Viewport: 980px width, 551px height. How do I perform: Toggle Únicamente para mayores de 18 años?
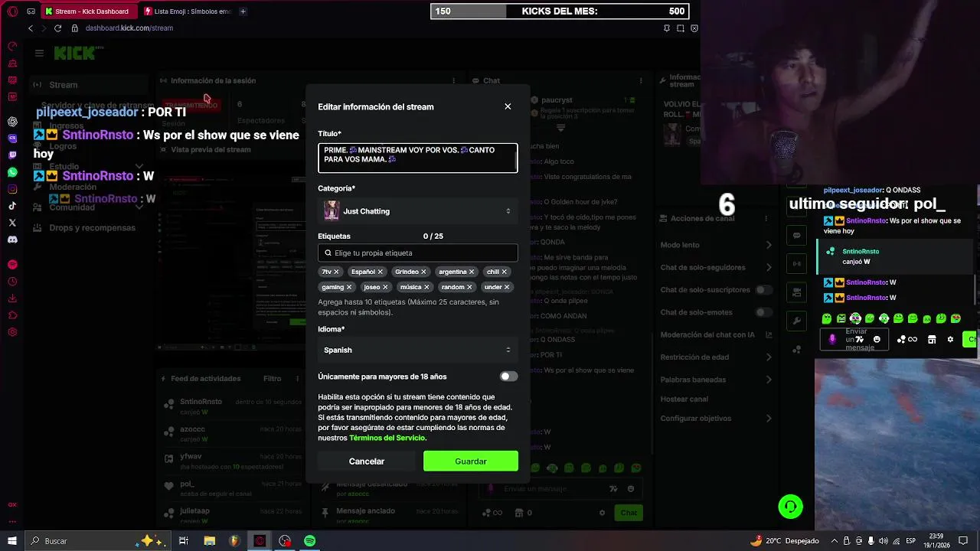tap(508, 377)
